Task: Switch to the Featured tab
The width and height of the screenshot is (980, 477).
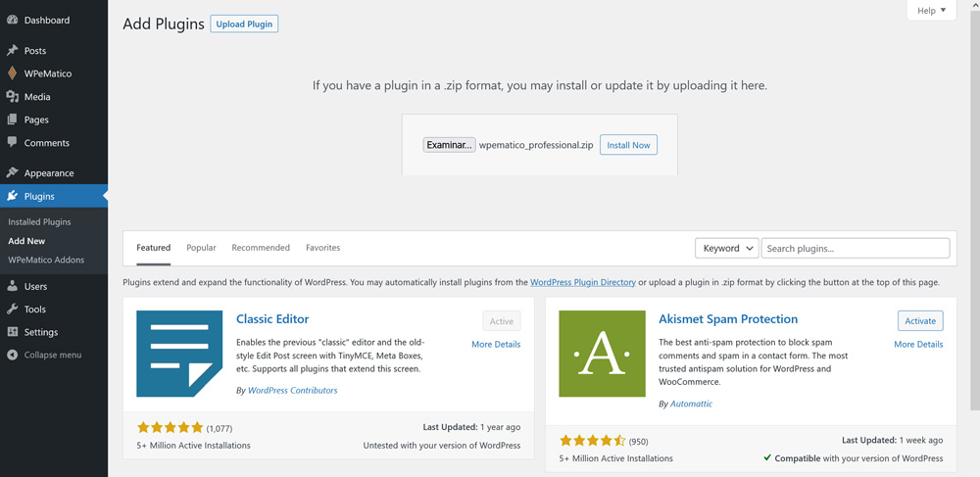Action: pos(153,248)
